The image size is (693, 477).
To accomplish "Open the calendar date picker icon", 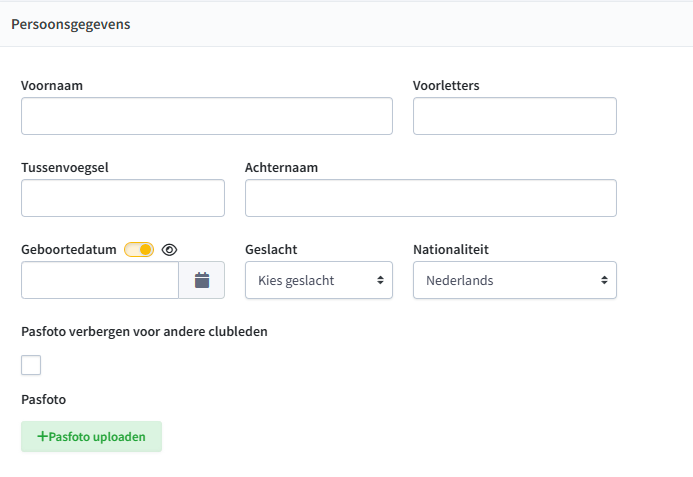I will coord(202,280).
